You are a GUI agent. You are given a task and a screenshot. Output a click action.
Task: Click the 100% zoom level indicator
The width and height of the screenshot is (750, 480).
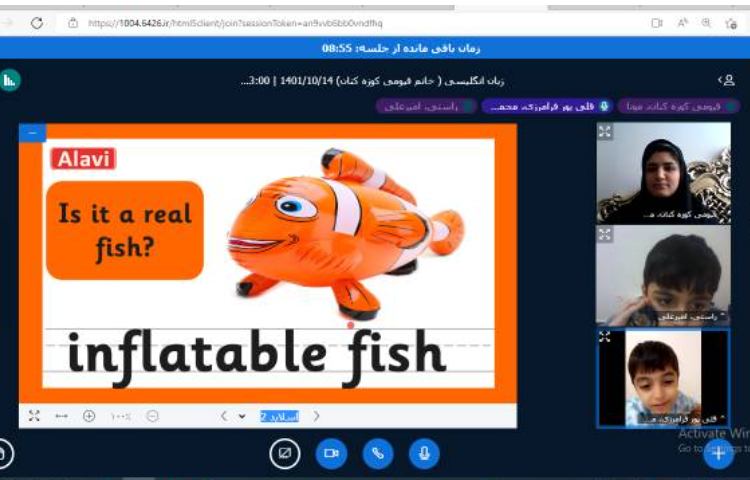point(121,416)
